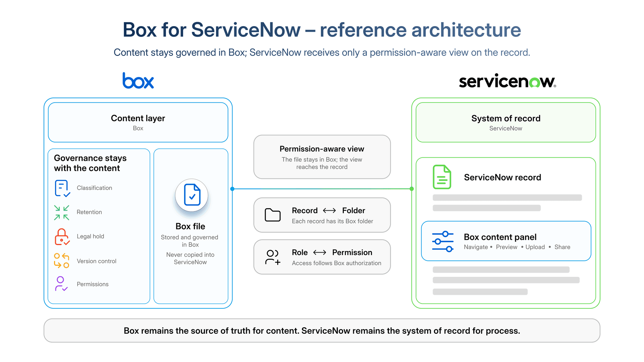This screenshot has height=362, width=644.
Task: Click the "Each record has its Box folder" text
Action: (x=332, y=221)
